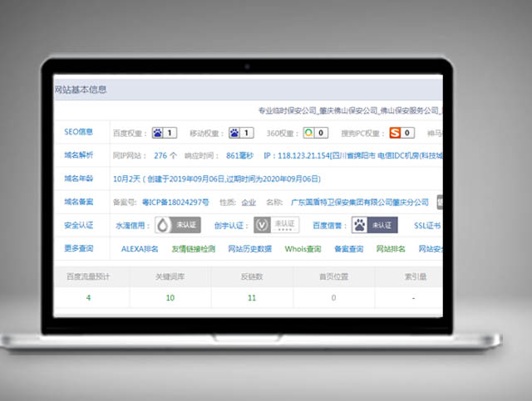
Task: Click the 反链数 count value 11
Action: 252,296
